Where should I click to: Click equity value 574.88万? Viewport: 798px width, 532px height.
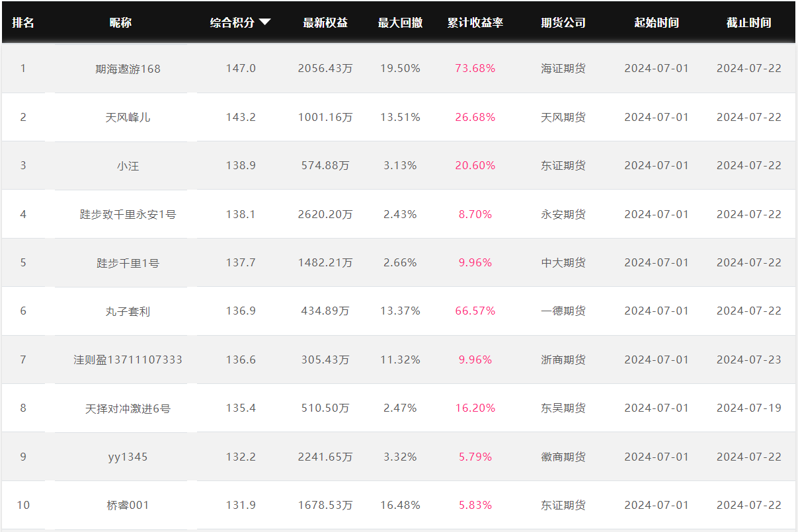[x=325, y=166]
